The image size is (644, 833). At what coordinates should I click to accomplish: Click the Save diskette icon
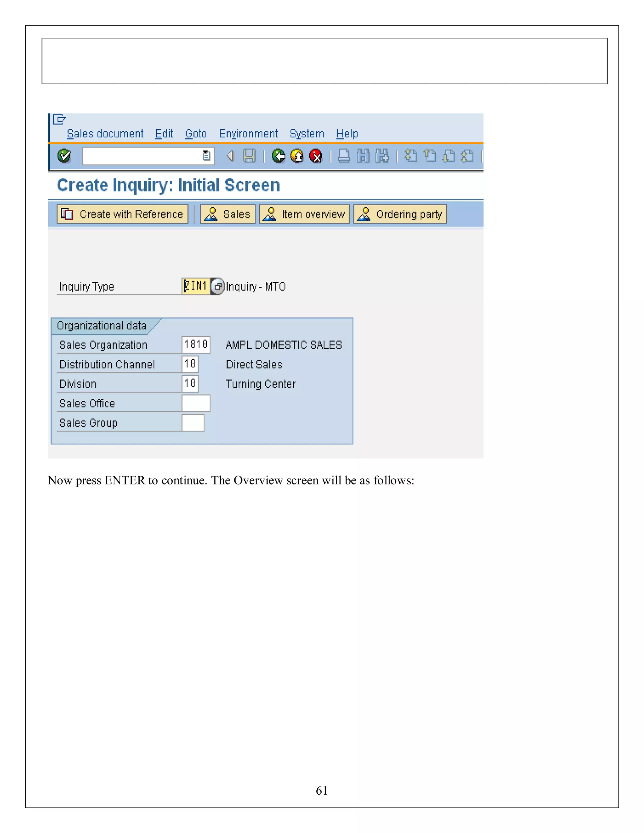coord(249,156)
